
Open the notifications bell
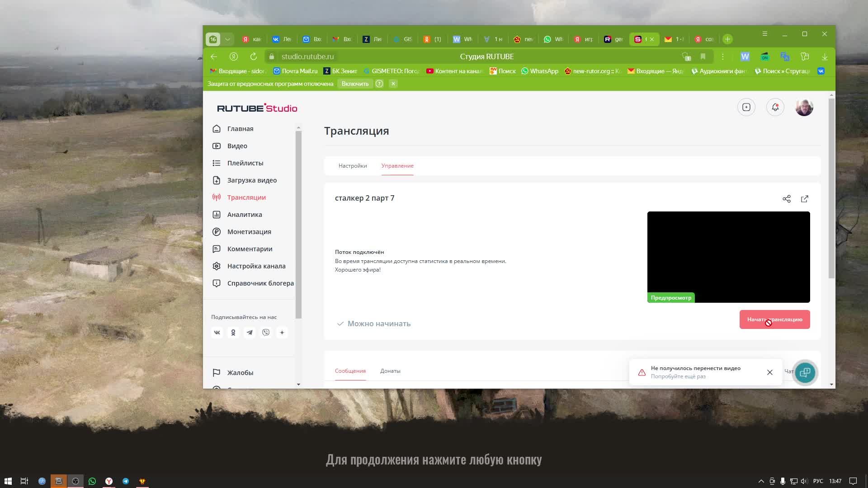(x=775, y=107)
